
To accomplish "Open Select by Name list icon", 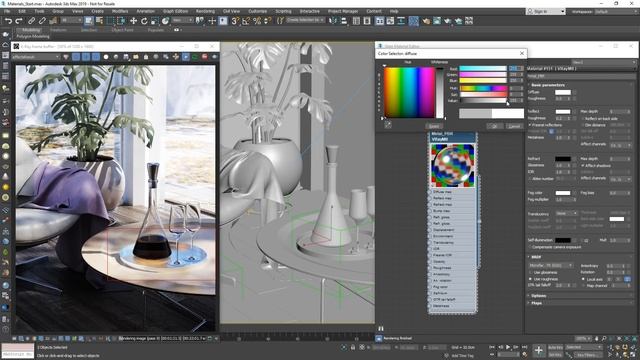I will (99, 20).
